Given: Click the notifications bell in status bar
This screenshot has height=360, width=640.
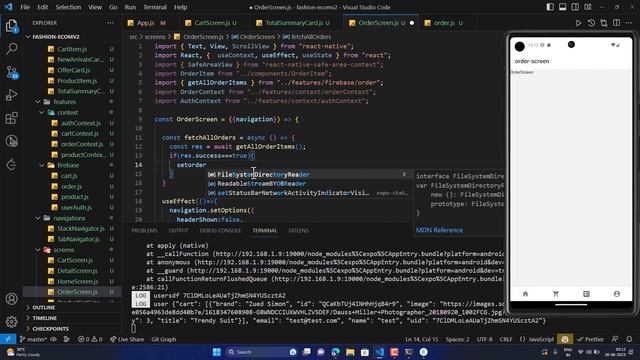Looking at the screenshot, I should [629, 339].
